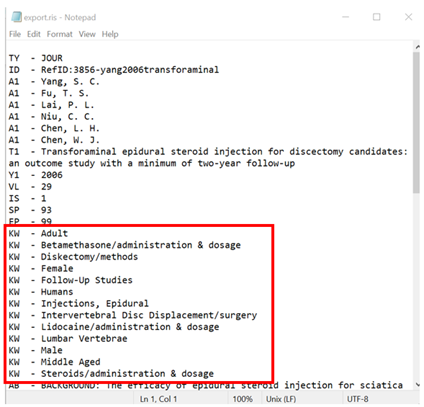The image size is (424, 407).
Task: Click the Notepad icon in title bar
Action: [x=16, y=17]
